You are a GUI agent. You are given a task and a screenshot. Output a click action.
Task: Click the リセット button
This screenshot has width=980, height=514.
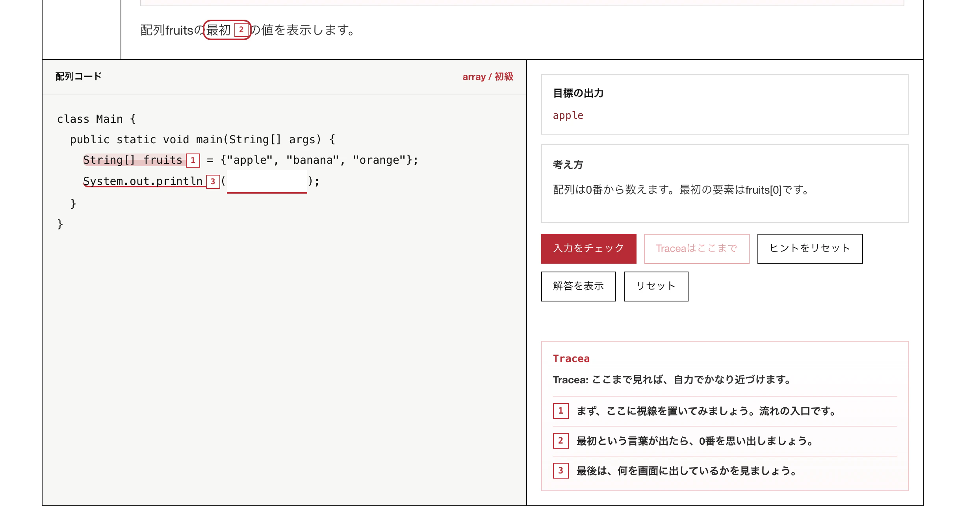656,286
